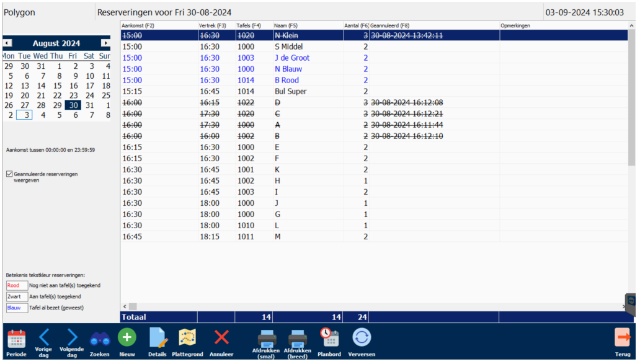Select reservation row S Middel
The height and width of the screenshot is (364, 640).
click(375, 47)
